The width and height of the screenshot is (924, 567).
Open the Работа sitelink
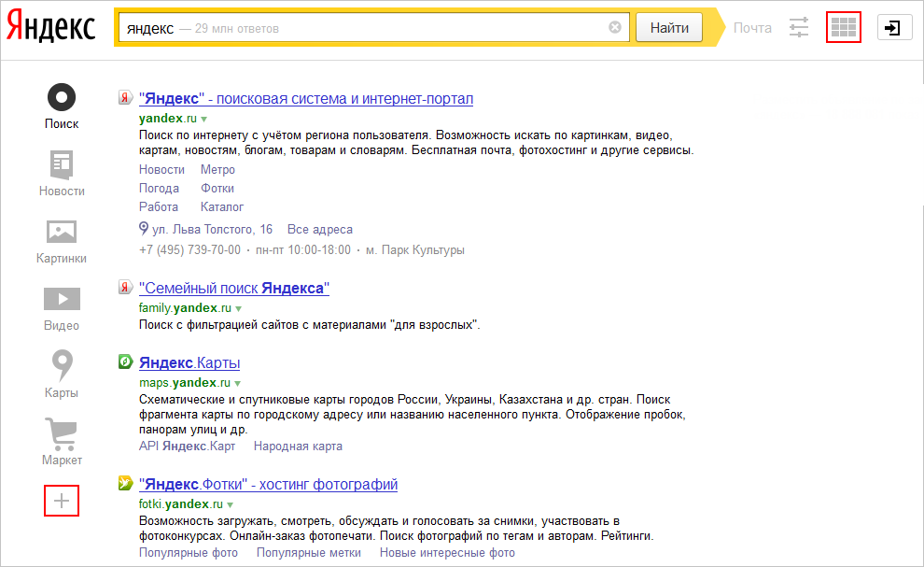(x=159, y=206)
